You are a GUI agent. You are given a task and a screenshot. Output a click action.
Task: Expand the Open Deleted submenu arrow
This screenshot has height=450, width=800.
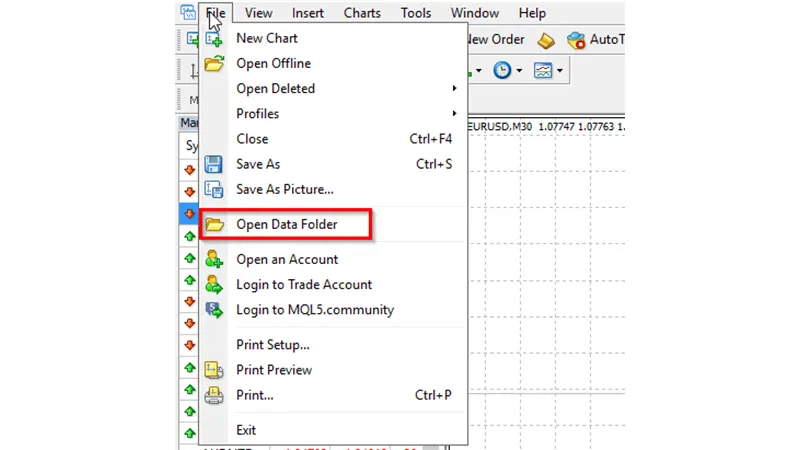[x=455, y=89]
